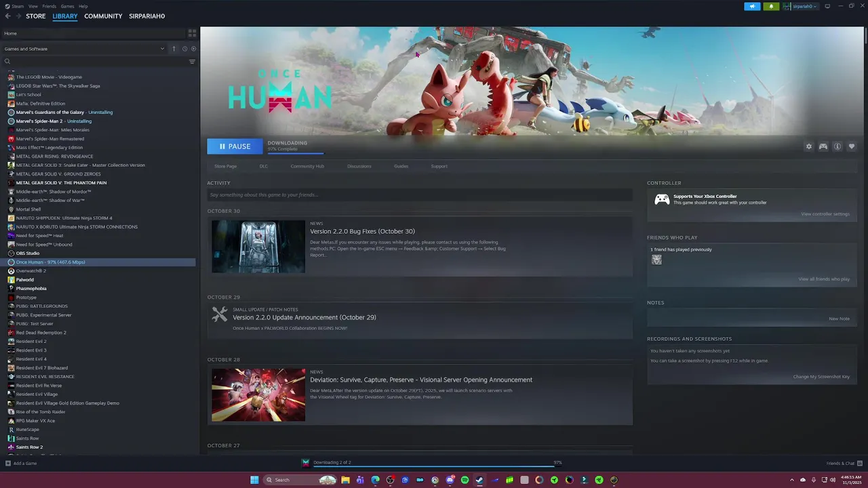Click the Steam logo beside the Steam menu

(x=6, y=6)
